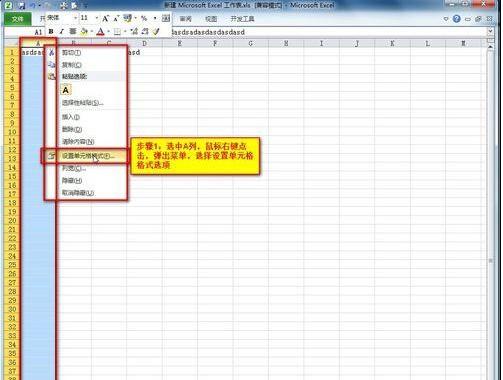Click the accounting number format icon

pyautogui.click(x=127, y=18)
